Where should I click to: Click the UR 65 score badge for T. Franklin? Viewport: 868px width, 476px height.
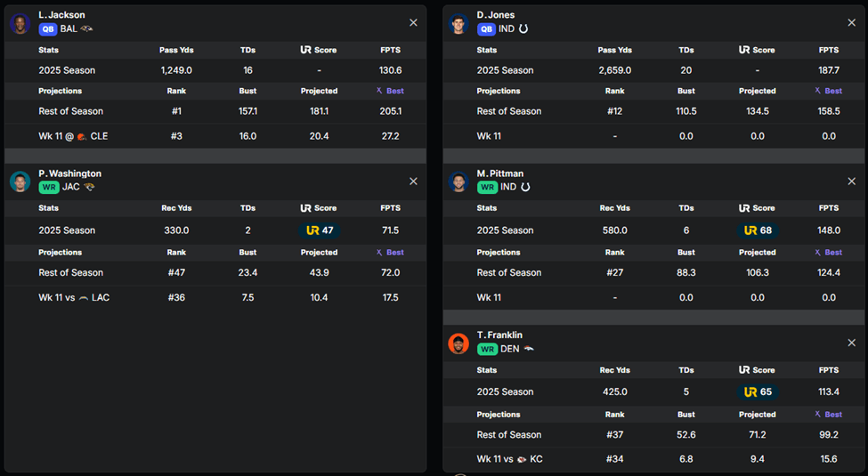click(x=758, y=392)
